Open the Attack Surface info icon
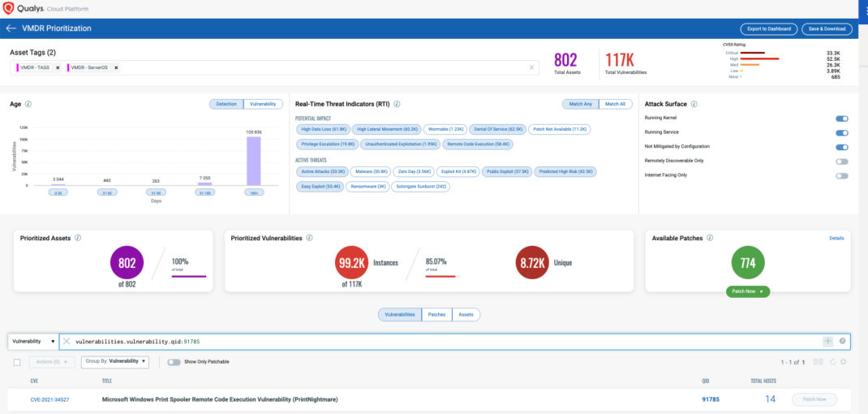The width and height of the screenshot is (868, 414). pyautogui.click(x=694, y=104)
